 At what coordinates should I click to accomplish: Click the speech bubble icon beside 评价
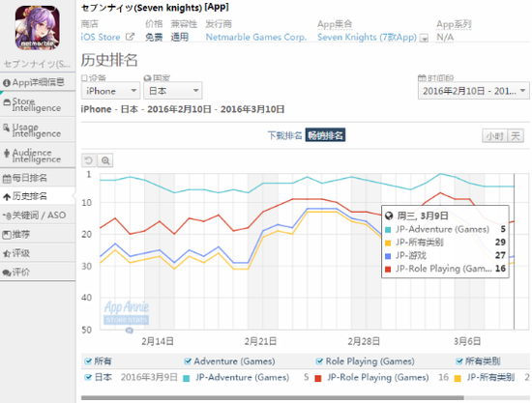tap(7, 273)
